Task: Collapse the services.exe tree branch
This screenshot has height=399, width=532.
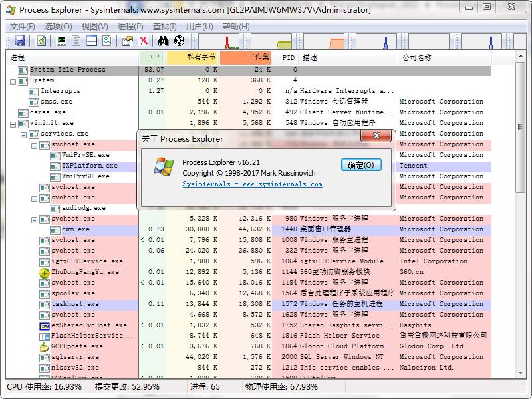Action: [x=24, y=134]
